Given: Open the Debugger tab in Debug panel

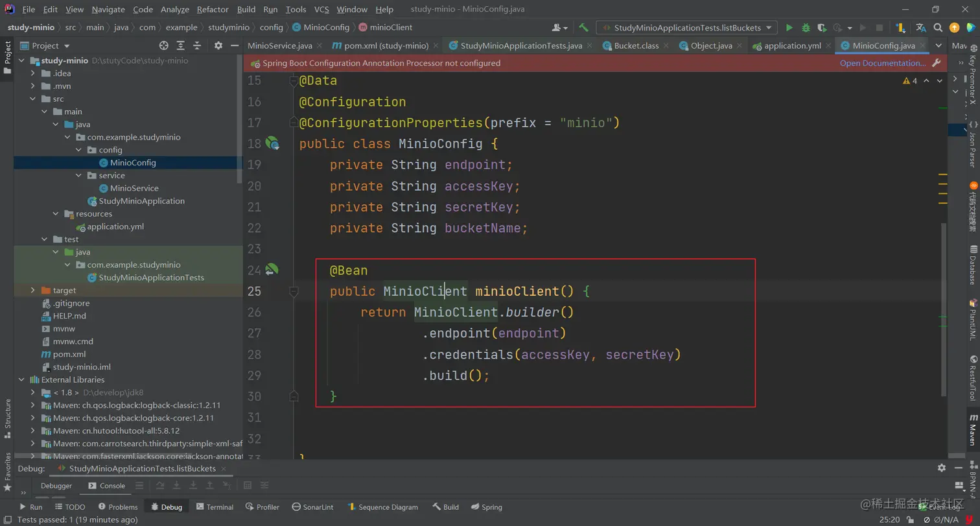Looking at the screenshot, I should [56, 486].
